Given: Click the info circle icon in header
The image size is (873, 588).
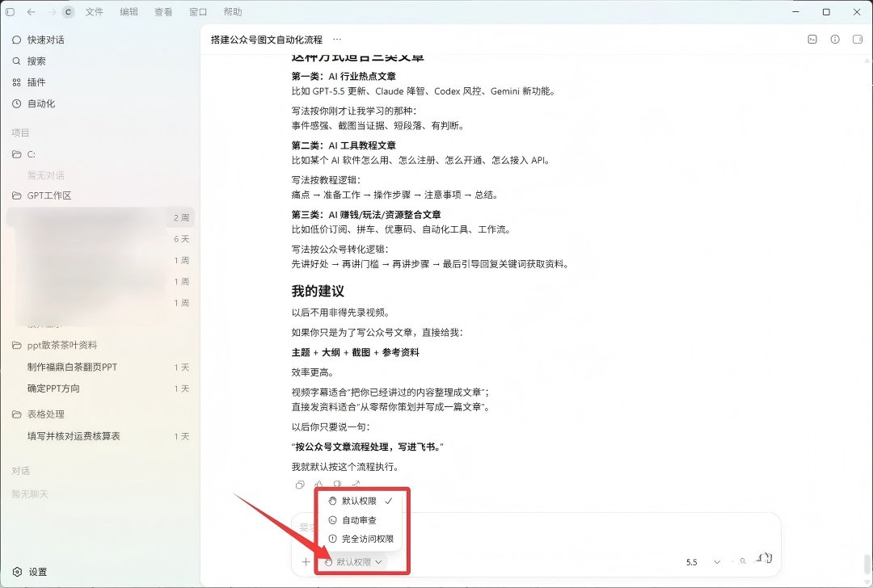Looking at the screenshot, I should [x=834, y=40].
